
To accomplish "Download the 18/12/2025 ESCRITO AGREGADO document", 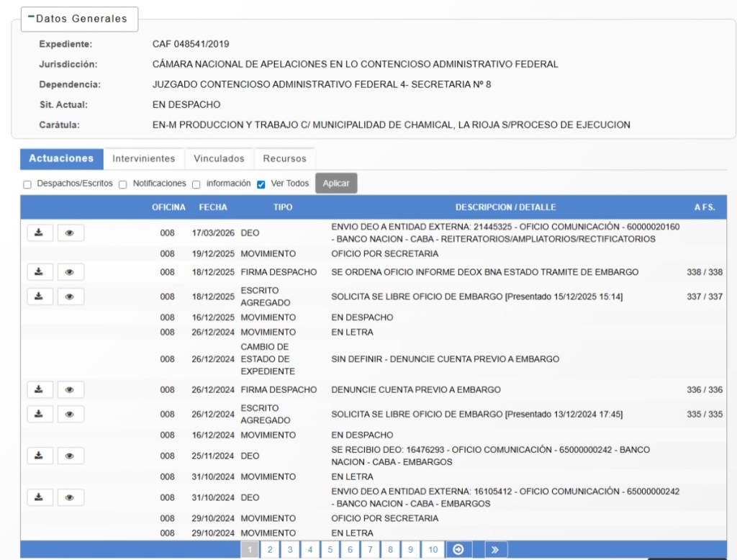I will pos(40,297).
